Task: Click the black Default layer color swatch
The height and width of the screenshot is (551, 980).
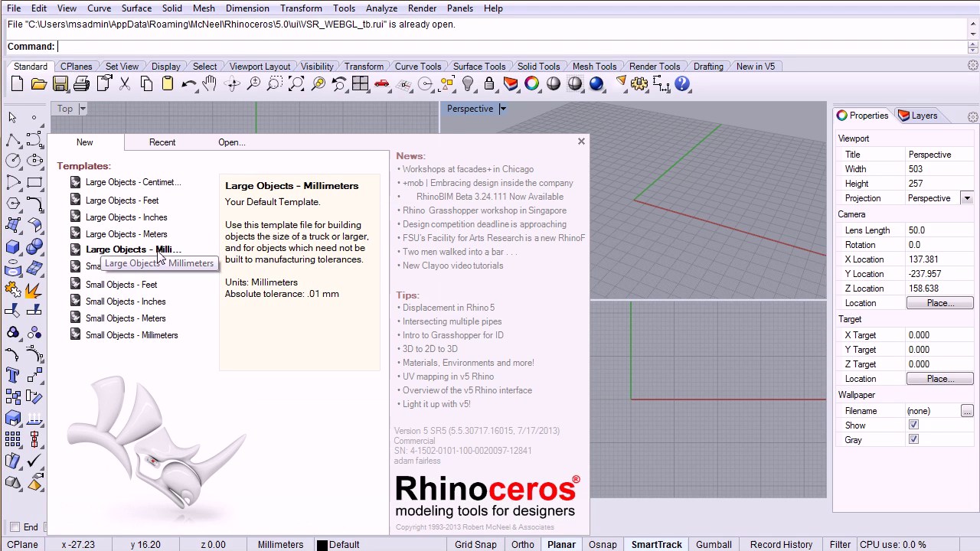Action: [322, 546]
